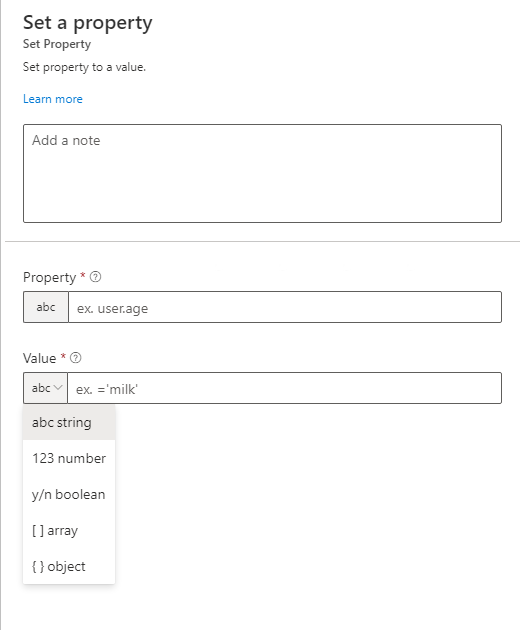Choose 123 number from the type list
Screen dimensions: 520x630
pos(69,458)
